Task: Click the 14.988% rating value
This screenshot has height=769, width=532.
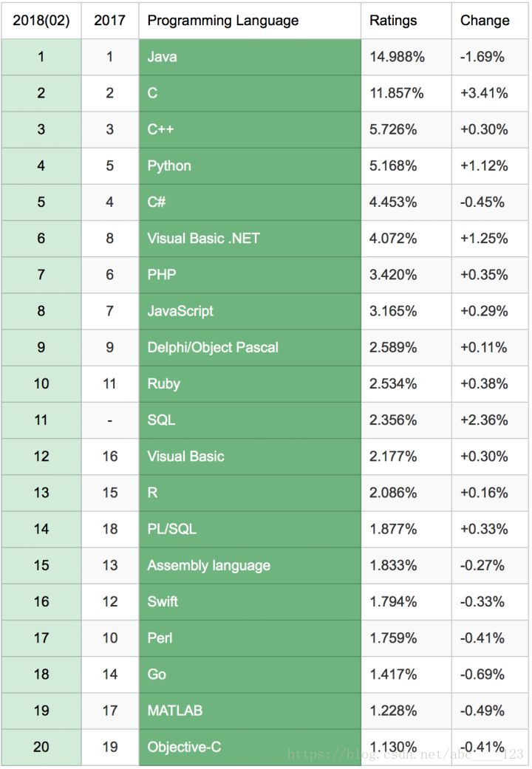Action: [397, 57]
